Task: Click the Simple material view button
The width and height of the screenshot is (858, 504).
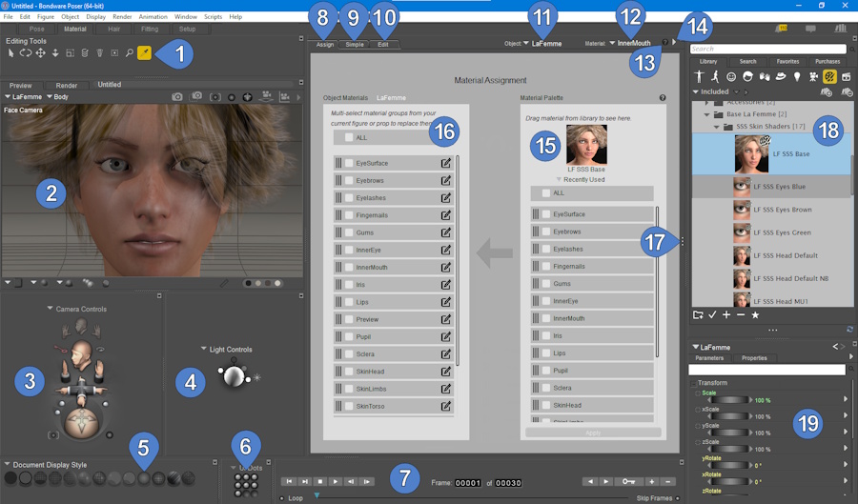Action: [x=355, y=45]
